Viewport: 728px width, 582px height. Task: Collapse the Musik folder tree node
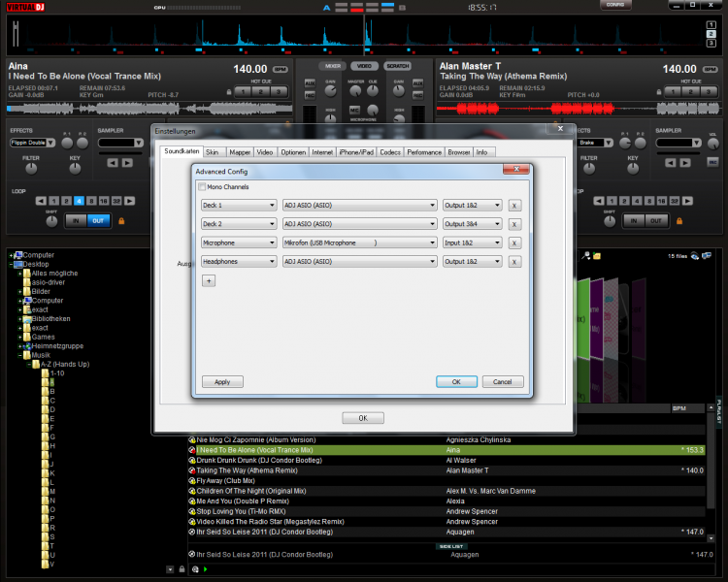20,355
